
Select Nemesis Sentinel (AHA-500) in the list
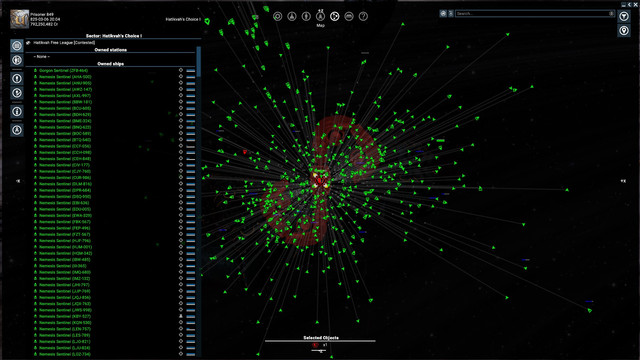click(x=65, y=77)
